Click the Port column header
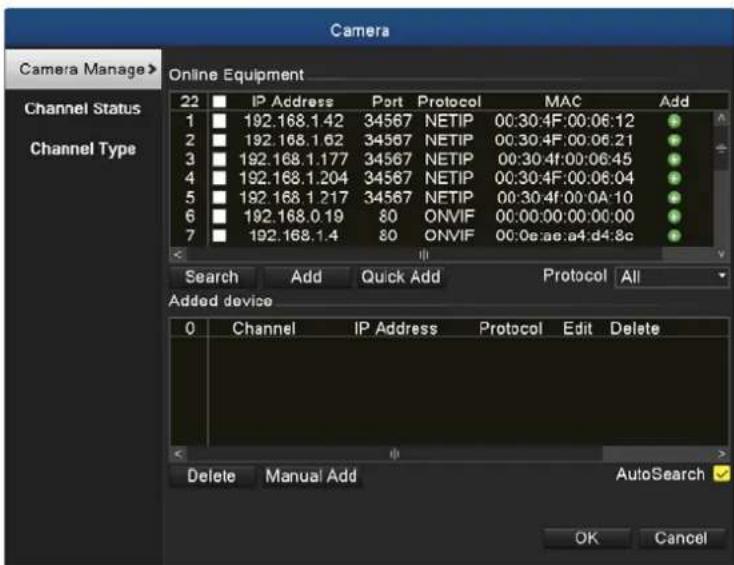 pyautogui.click(x=387, y=102)
